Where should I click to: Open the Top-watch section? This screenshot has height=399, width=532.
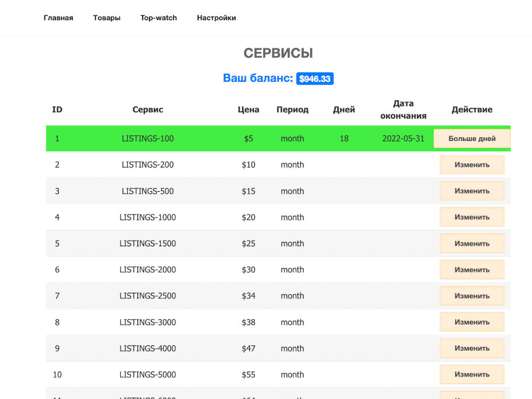tap(159, 18)
